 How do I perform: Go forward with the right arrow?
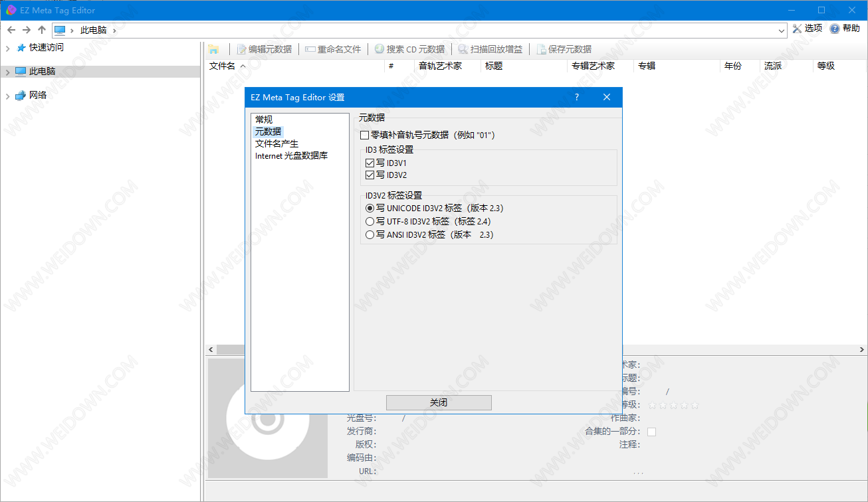[27, 30]
